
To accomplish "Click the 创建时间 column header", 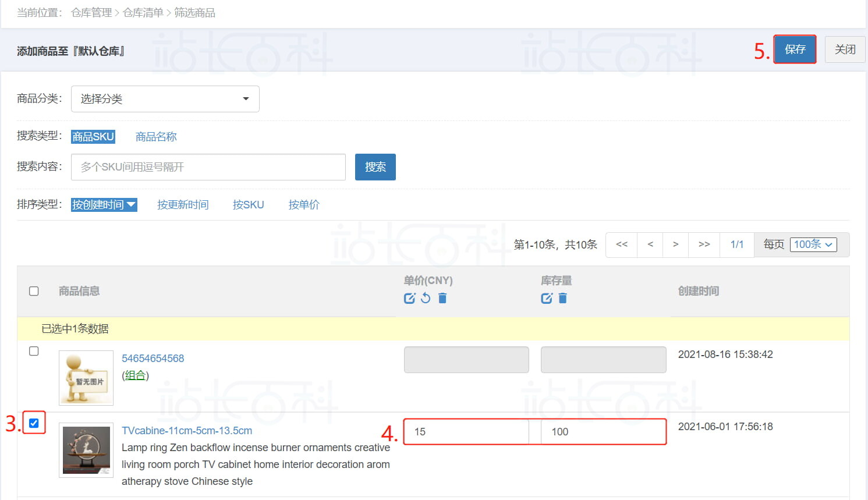I will (x=699, y=291).
